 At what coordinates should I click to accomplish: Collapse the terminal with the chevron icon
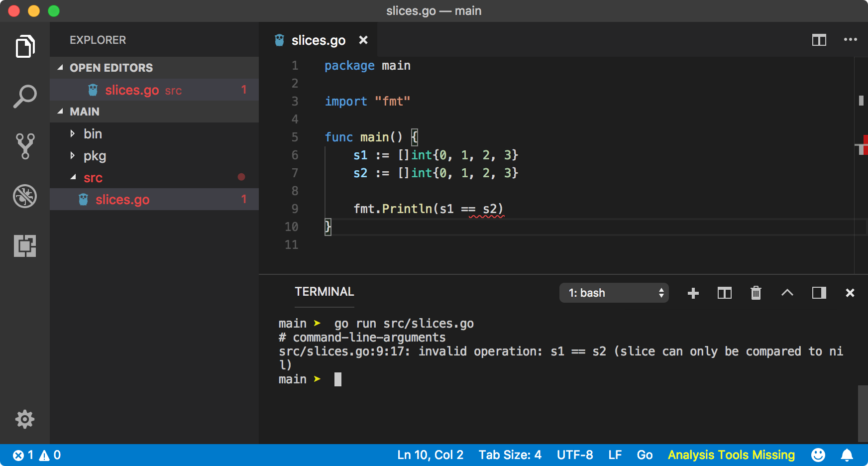tap(787, 293)
